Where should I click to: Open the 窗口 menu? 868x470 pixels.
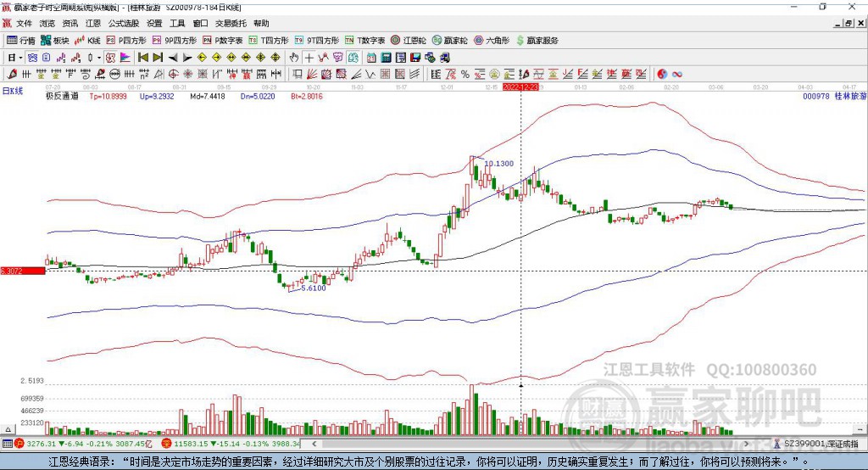point(200,23)
